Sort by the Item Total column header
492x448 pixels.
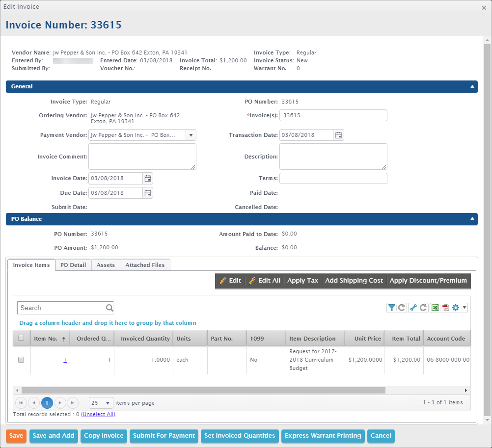[404, 338]
